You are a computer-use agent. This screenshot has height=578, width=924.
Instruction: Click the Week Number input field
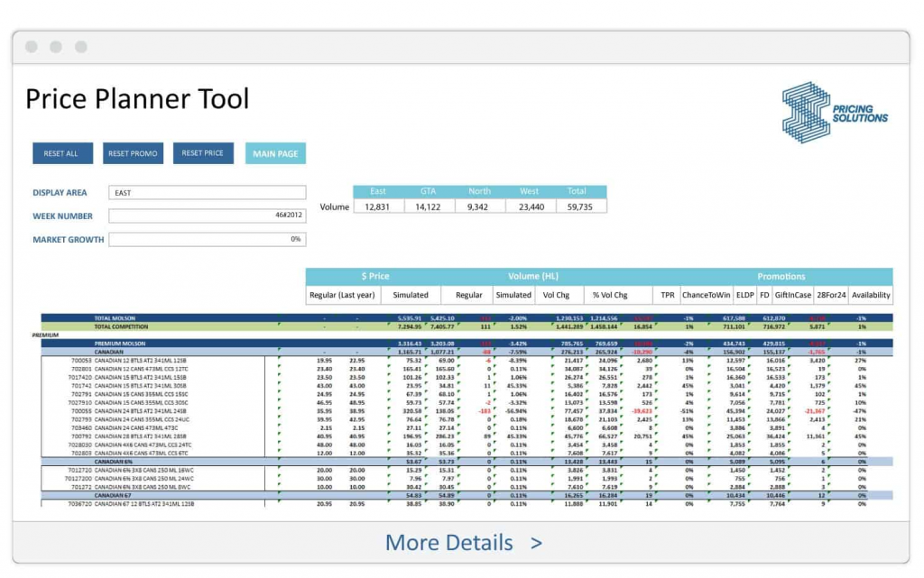click(x=207, y=216)
